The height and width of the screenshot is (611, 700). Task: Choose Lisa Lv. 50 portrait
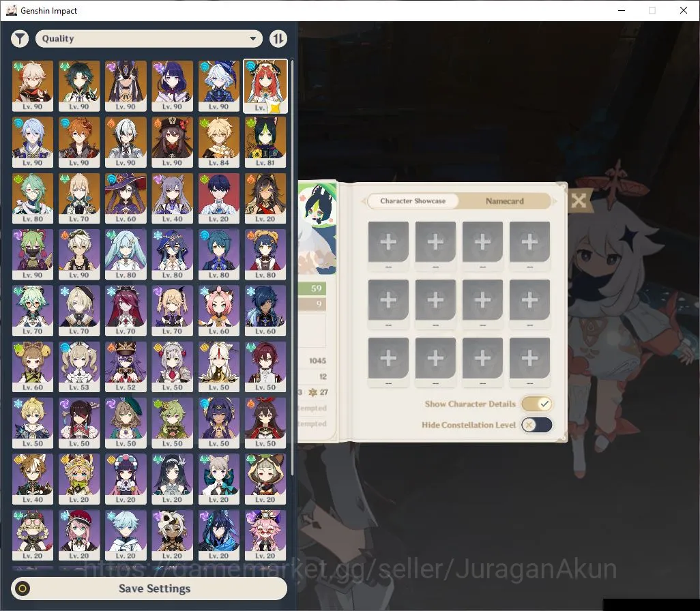[x=126, y=423]
